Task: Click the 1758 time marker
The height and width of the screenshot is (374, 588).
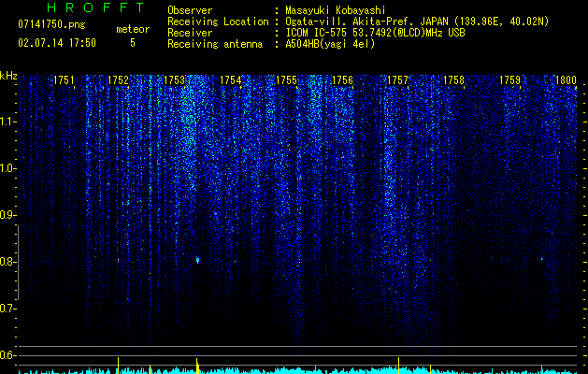Action: click(x=453, y=80)
